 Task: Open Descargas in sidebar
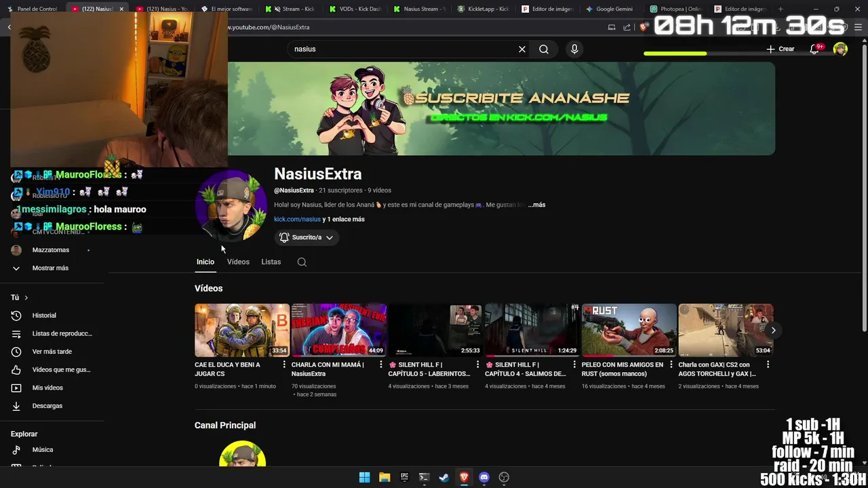(x=47, y=406)
